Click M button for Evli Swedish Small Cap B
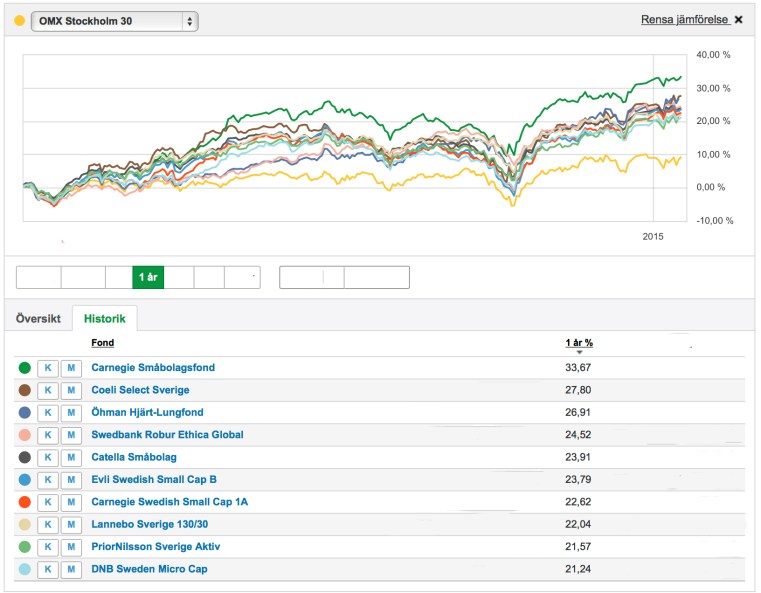761x593 pixels. pos(70,479)
